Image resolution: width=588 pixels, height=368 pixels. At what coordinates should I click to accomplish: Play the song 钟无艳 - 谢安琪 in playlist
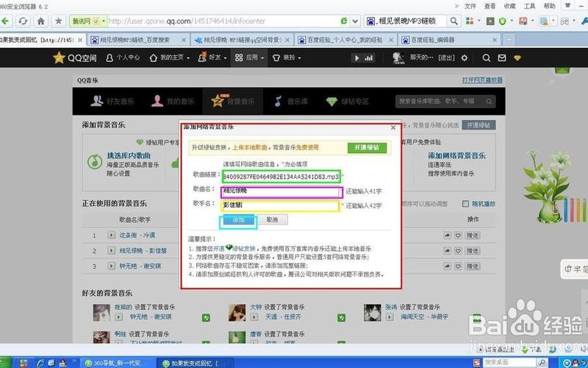pos(112,266)
